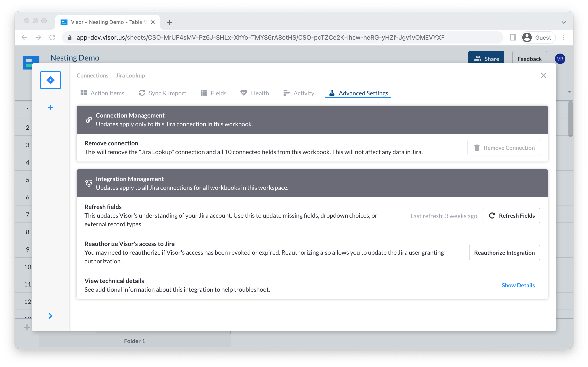This screenshot has width=588, height=367.
Task: Reload the page with refresh icon
Action: pos(52,37)
